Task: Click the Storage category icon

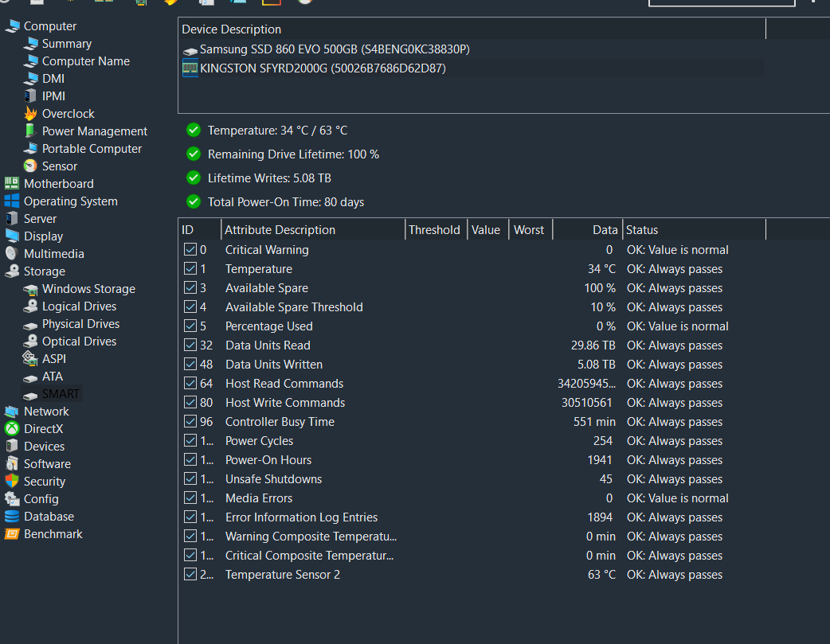Action: click(x=12, y=271)
